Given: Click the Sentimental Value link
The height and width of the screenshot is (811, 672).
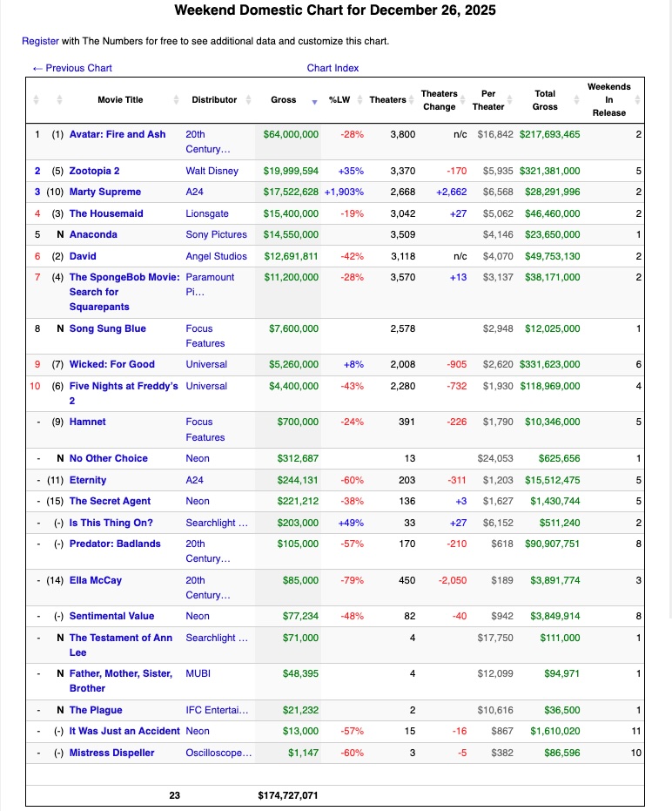Looking at the screenshot, I should tap(111, 616).
